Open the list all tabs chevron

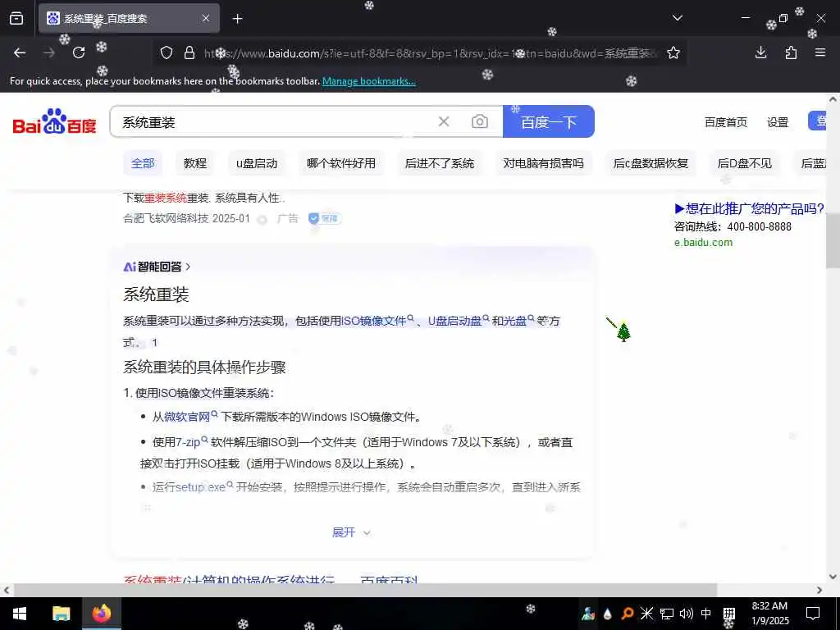(x=677, y=18)
